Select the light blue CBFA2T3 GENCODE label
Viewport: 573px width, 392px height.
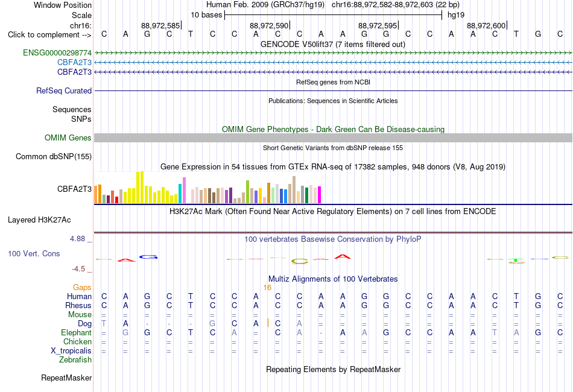(74, 63)
